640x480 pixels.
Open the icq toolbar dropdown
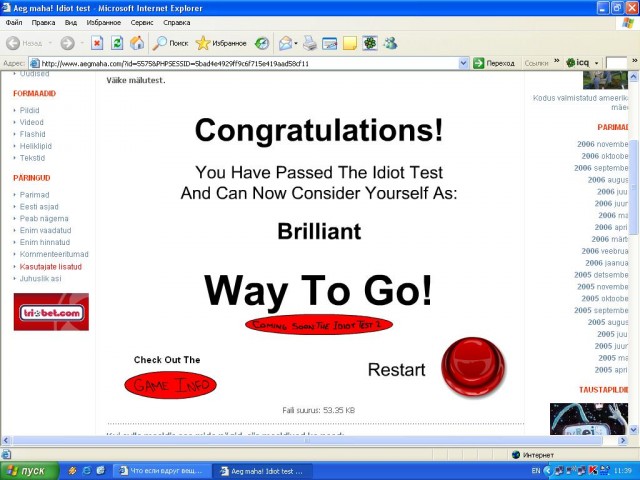click(x=596, y=63)
